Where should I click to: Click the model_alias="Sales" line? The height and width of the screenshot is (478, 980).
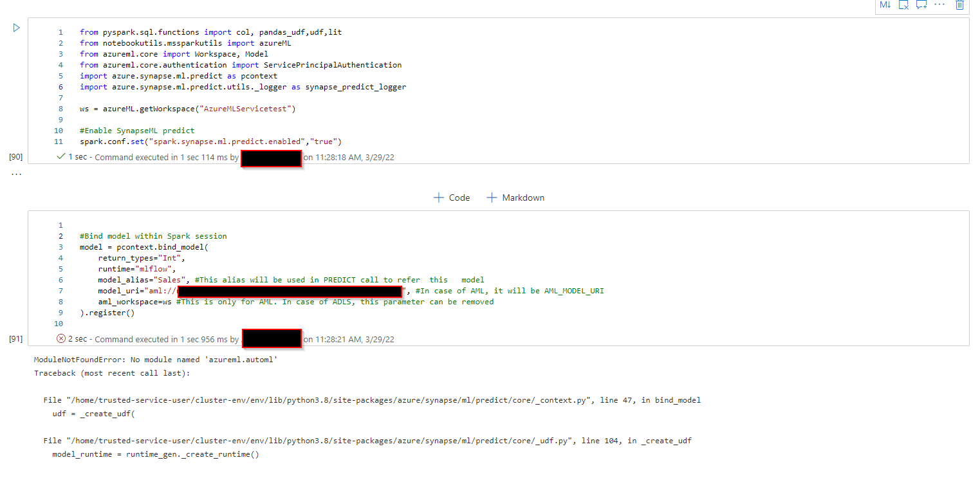coord(291,280)
